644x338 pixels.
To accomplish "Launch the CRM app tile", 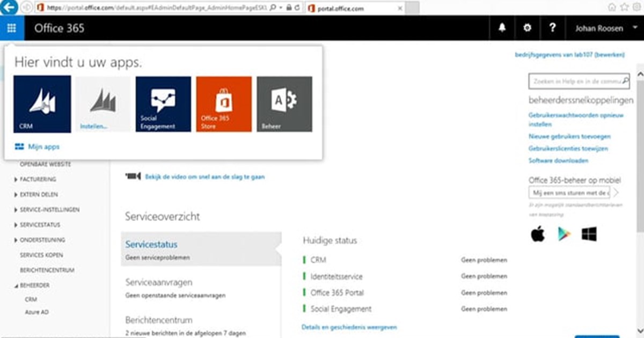I will pyautogui.click(x=42, y=104).
